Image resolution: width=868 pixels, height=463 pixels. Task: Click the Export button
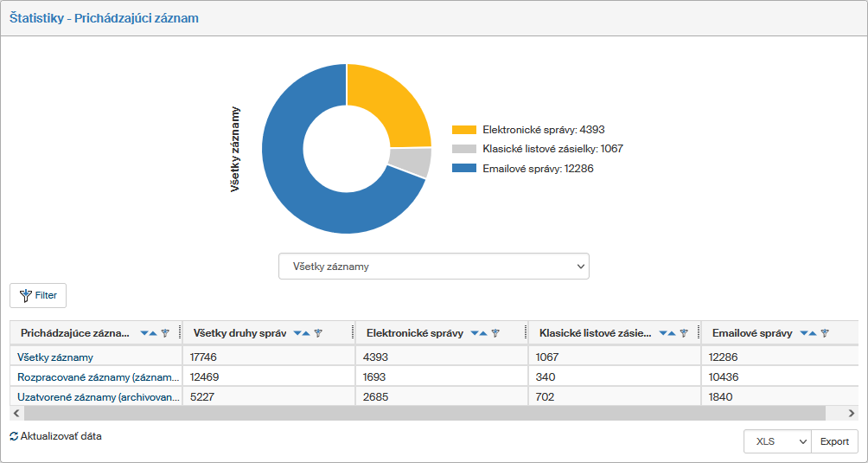click(834, 441)
